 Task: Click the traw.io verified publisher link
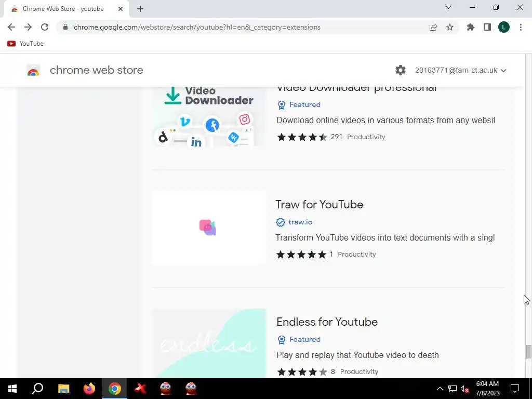pyautogui.click(x=300, y=222)
